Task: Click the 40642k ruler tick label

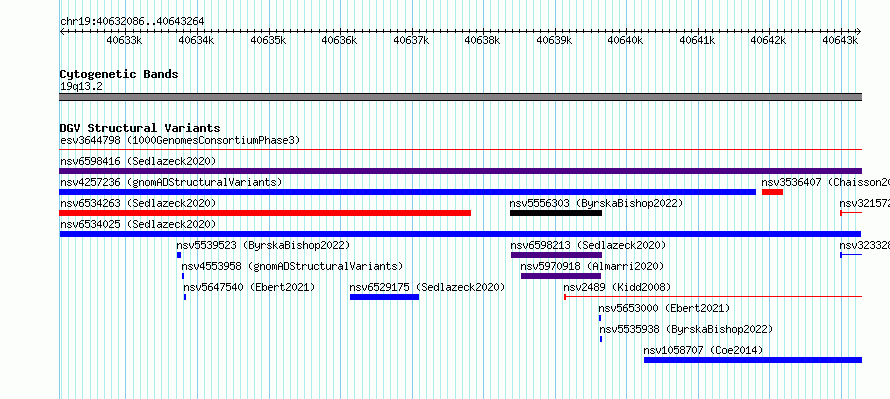Action: click(x=768, y=40)
